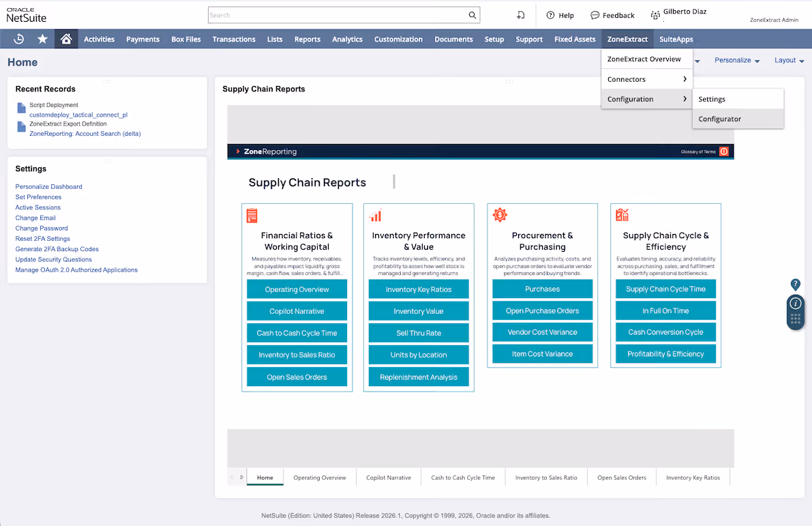Screen dimensions: 812x526
Task: Click the user role switch icon
Action: (x=656, y=15)
